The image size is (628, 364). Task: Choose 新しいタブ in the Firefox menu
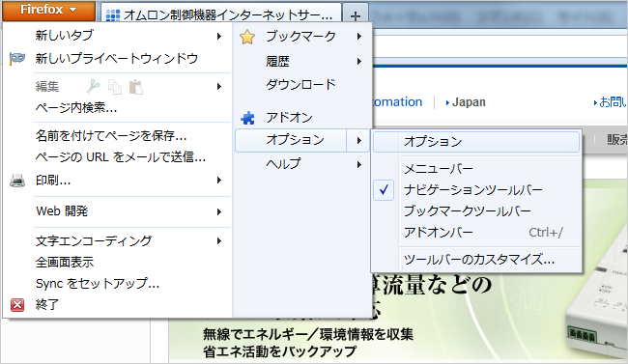65,35
